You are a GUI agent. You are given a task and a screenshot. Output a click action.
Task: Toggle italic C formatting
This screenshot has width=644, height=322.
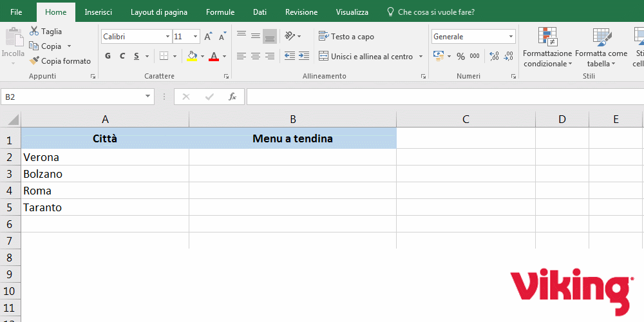(122, 57)
